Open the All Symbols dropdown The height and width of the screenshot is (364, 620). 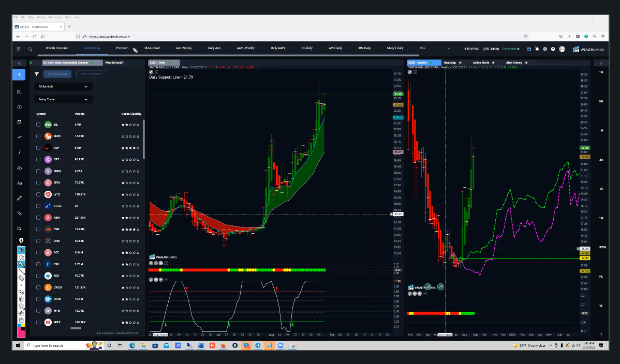(x=63, y=86)
